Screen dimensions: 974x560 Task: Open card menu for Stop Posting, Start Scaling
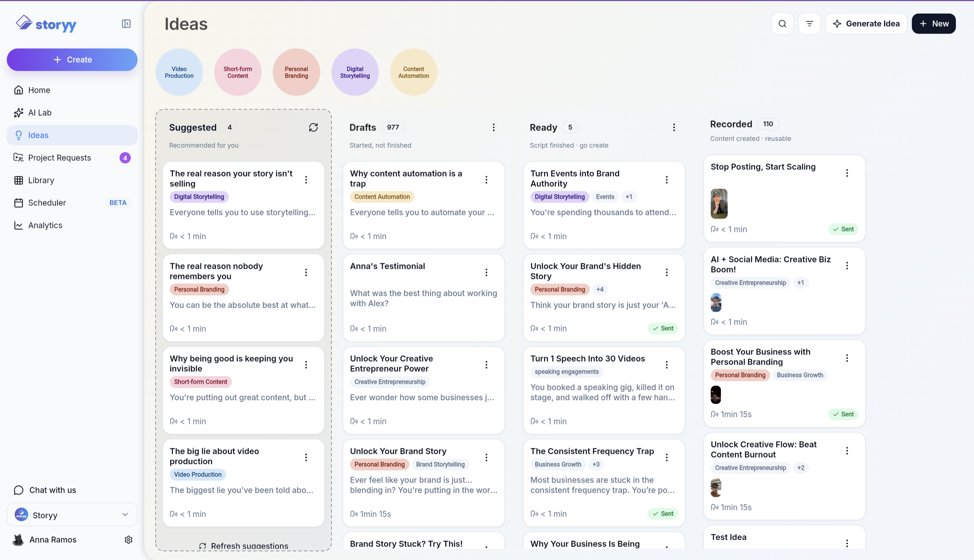click(x=847, y=173)
